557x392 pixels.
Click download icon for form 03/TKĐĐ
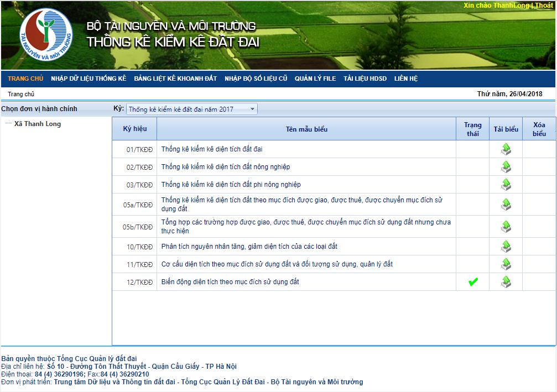coord(506,184)
